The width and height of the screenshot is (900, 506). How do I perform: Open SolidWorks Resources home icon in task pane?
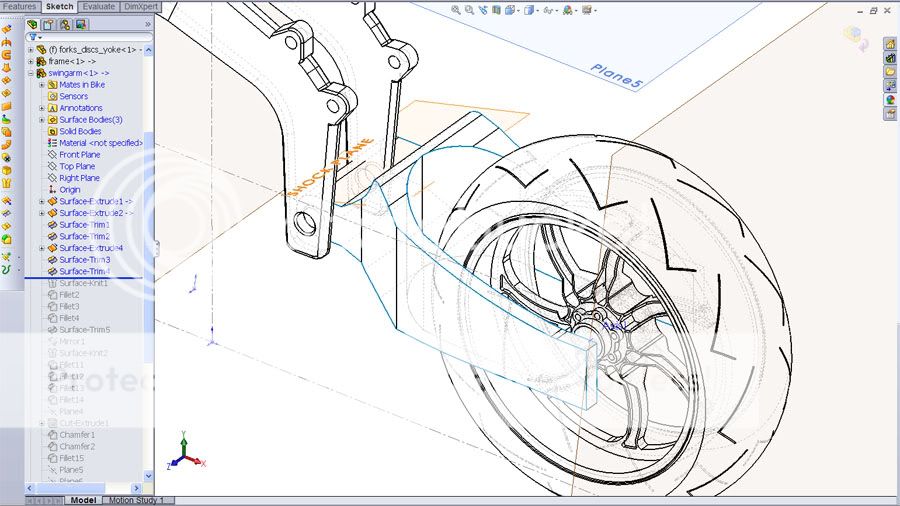coord(890,44)
